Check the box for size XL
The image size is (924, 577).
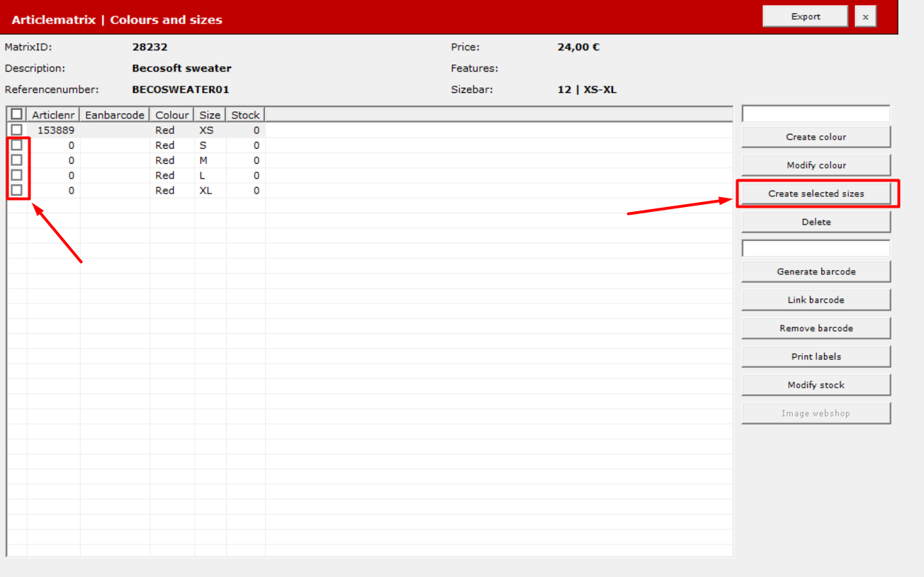[16, 190]
